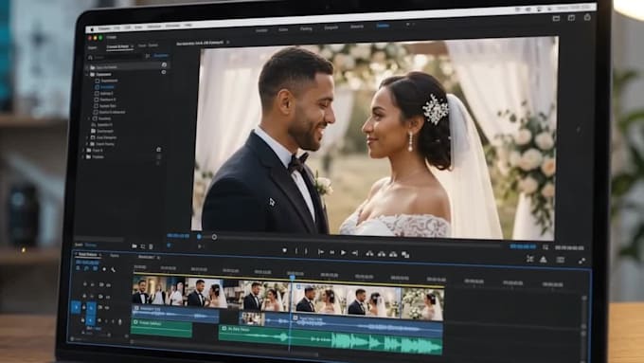Select the short green audio clip starting the track

pos(161,328)
